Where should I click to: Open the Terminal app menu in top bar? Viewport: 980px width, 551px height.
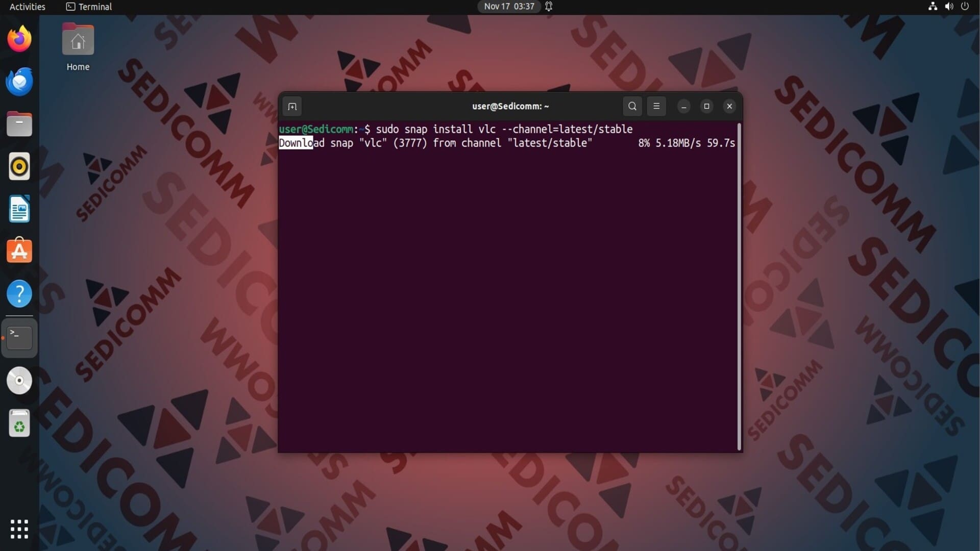89,7
